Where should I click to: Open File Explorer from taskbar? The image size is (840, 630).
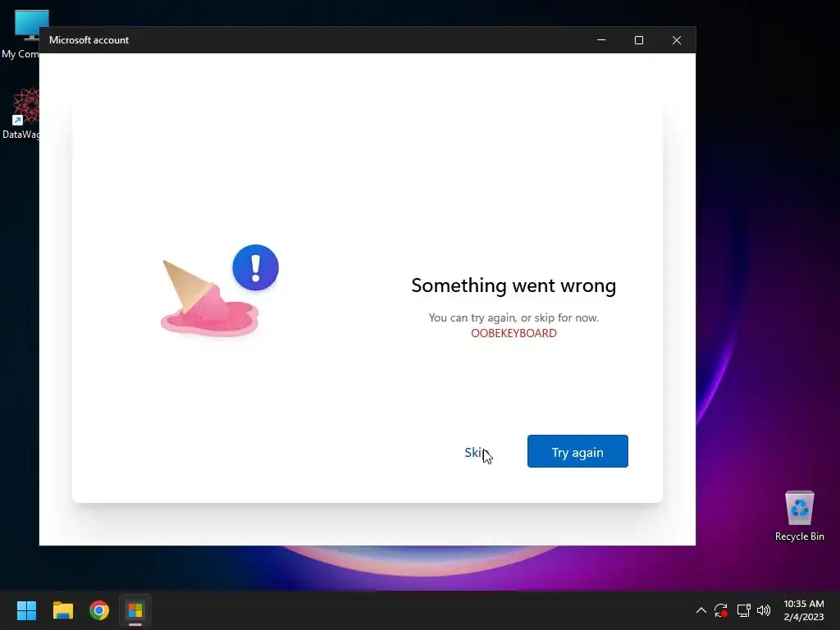tap(62, 610)
